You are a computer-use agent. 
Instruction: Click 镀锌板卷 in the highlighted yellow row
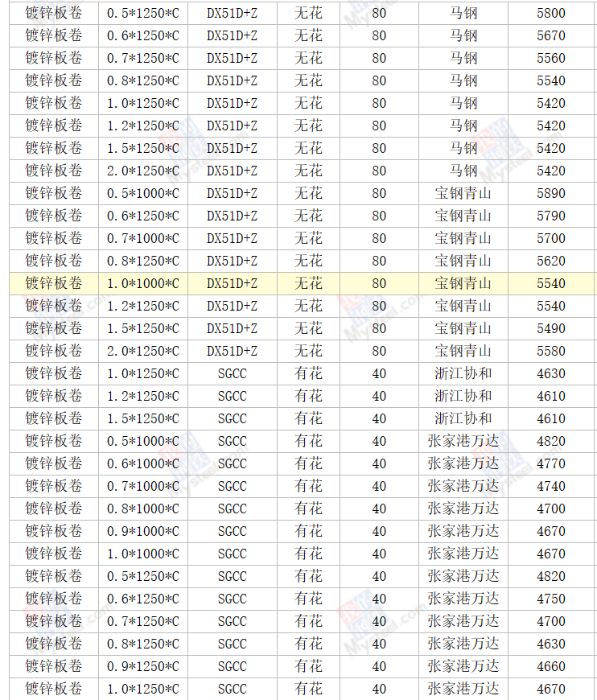(x=53, y=283)
